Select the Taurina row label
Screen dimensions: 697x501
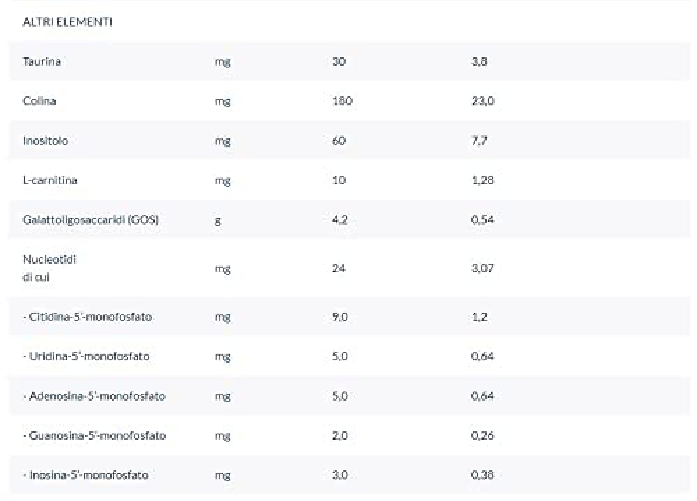pos(44,62)
